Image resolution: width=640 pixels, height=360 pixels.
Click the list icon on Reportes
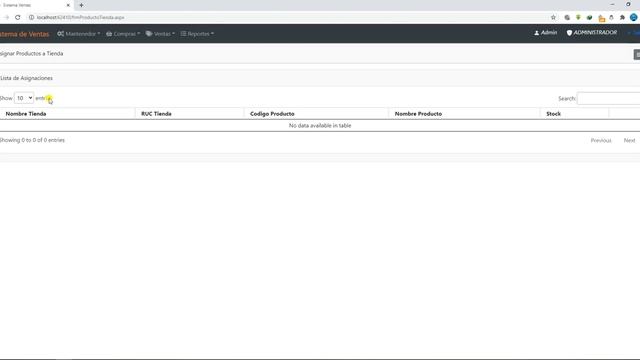pyautogui.click(x=183, y=34)
